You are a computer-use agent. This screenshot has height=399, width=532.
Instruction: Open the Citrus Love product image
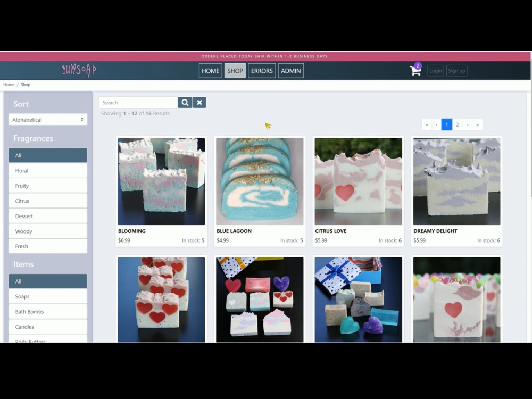coord(358,181)
